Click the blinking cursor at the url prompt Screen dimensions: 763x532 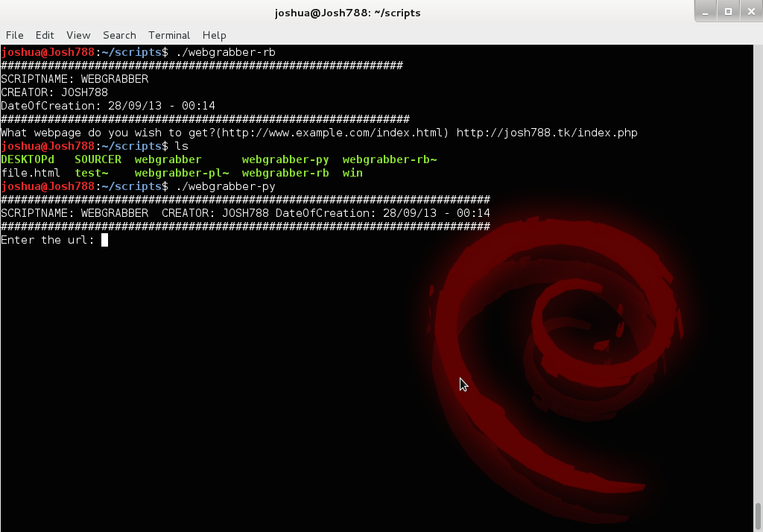104,240
